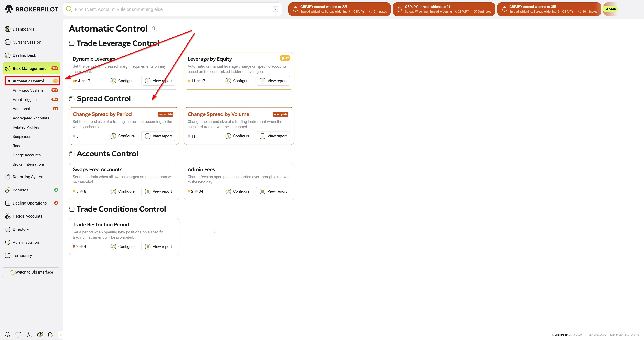
Task: Click the Administration shield icon
Action: tap(8, 242)
